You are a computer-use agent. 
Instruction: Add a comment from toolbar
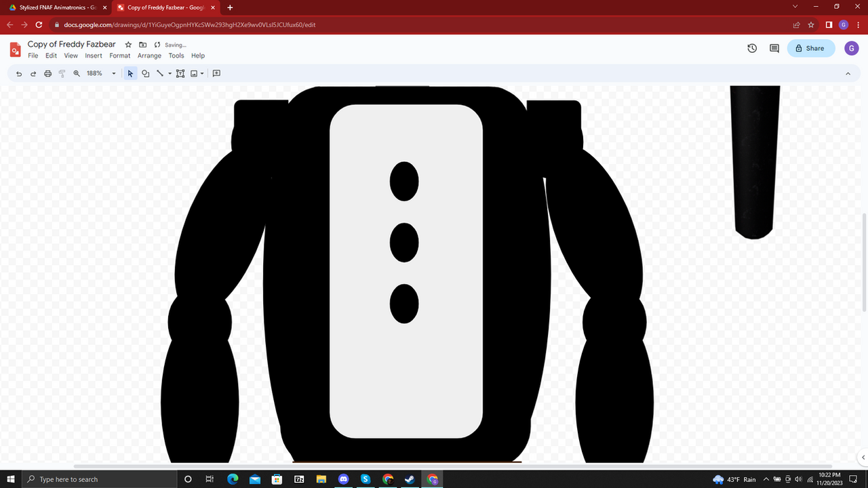pyautogui.click(x=217, y=73)
